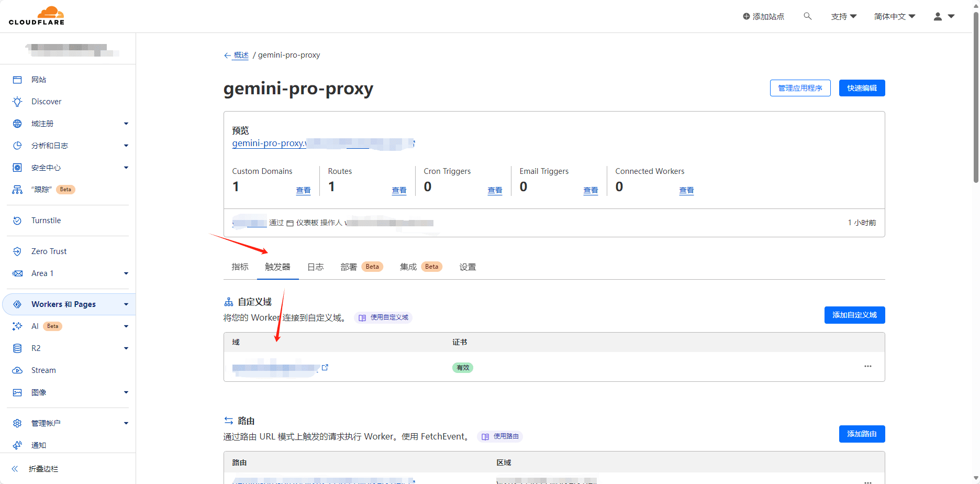Click the 区域 column header

pos(504,463)
